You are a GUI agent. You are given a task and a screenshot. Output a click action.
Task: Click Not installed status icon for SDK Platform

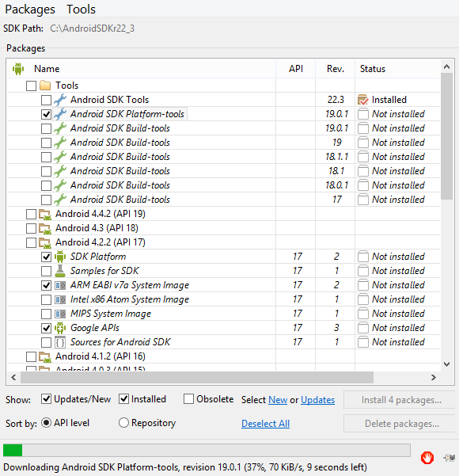coord(362,257)
